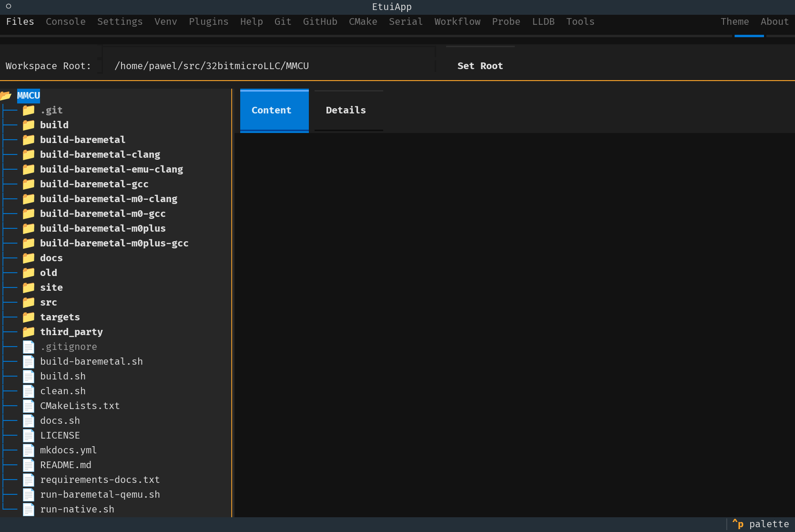Focus the Workspace Root path field

click(x=269, y=66)
